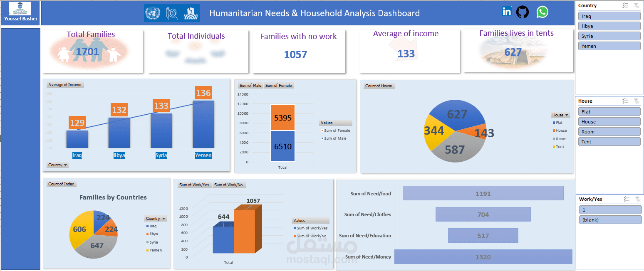
Task: Click the Sum of Male field button
Action: (250, 85)
